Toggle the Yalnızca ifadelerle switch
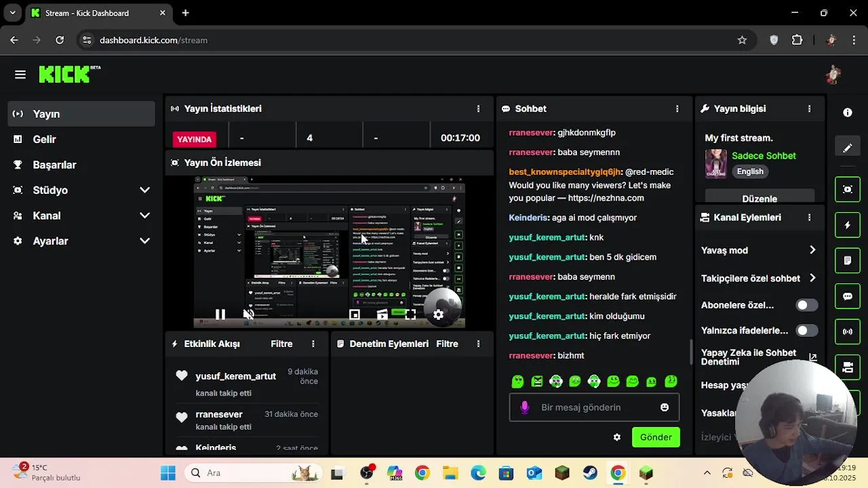The height and width of the screenshot is (488, 868). 806,331
